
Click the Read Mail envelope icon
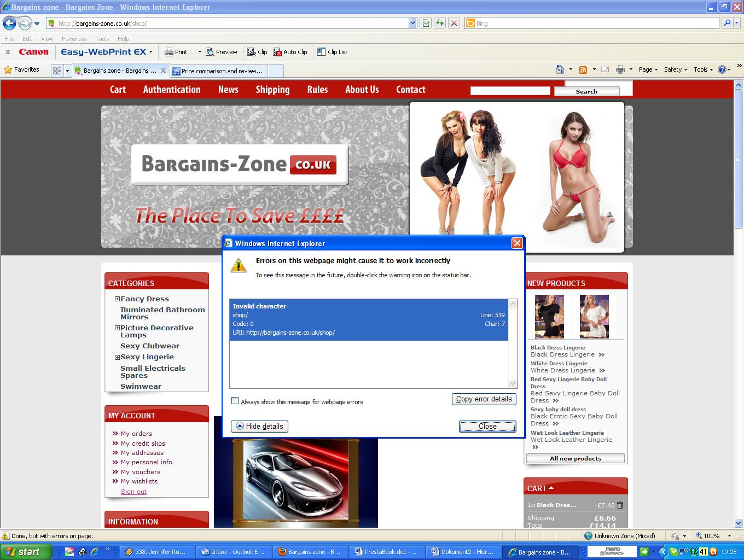pos(605,69)
